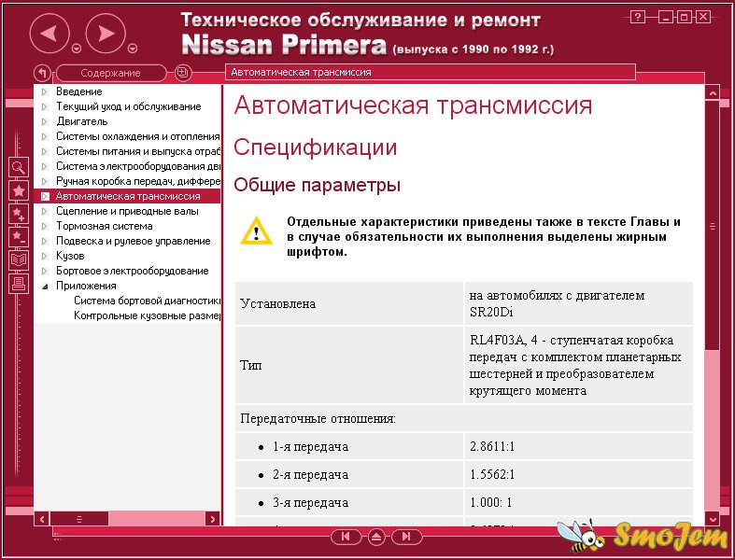The image size is (735, 560).
Task: Click the contents horizontal scrollbar thumb
Action: (79, 519)
